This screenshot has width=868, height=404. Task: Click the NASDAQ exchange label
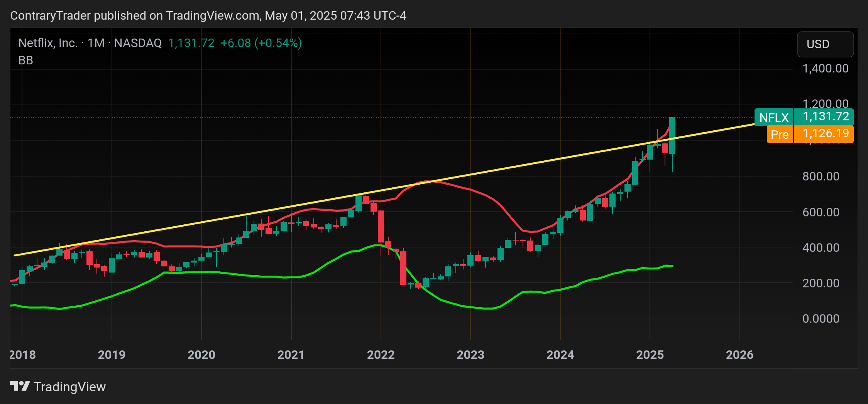(138, 43)
